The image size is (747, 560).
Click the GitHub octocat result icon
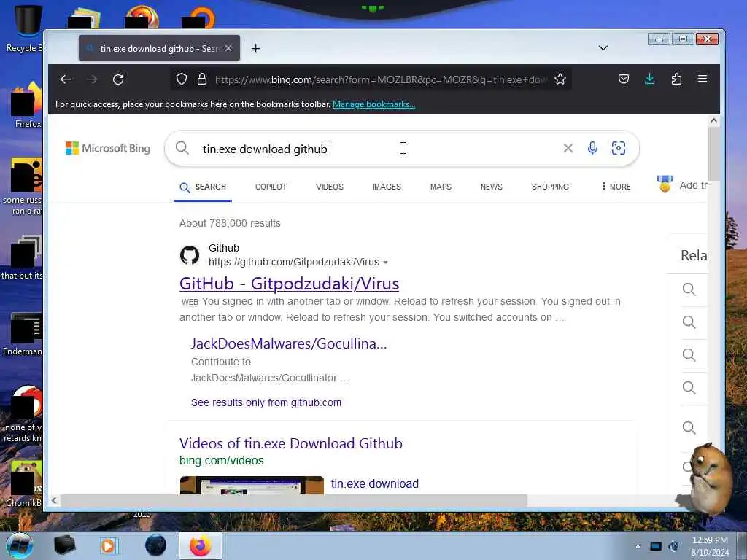tap(190, 255)
